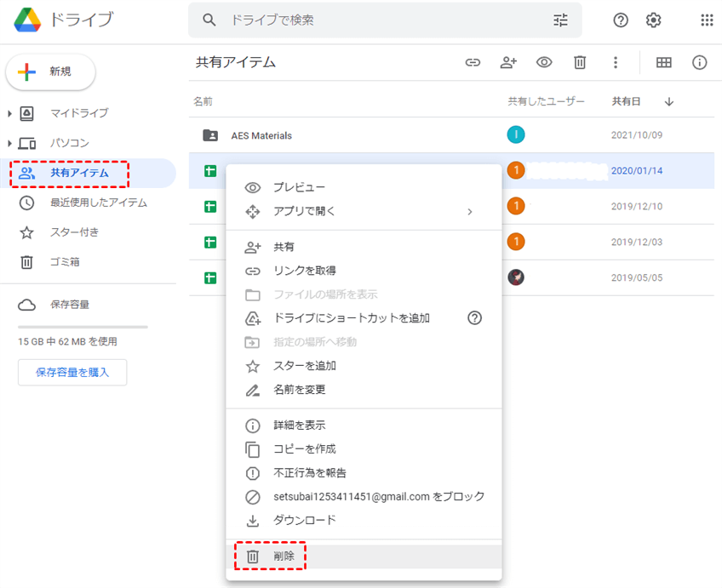Select 削除 from the context menu
722x588 pixels.
284,557
